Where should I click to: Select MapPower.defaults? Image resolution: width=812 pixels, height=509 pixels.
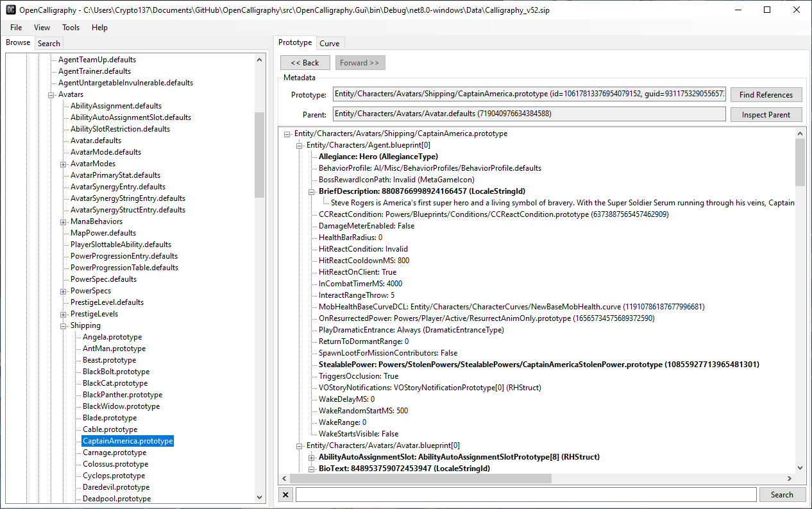click(103, 233)
